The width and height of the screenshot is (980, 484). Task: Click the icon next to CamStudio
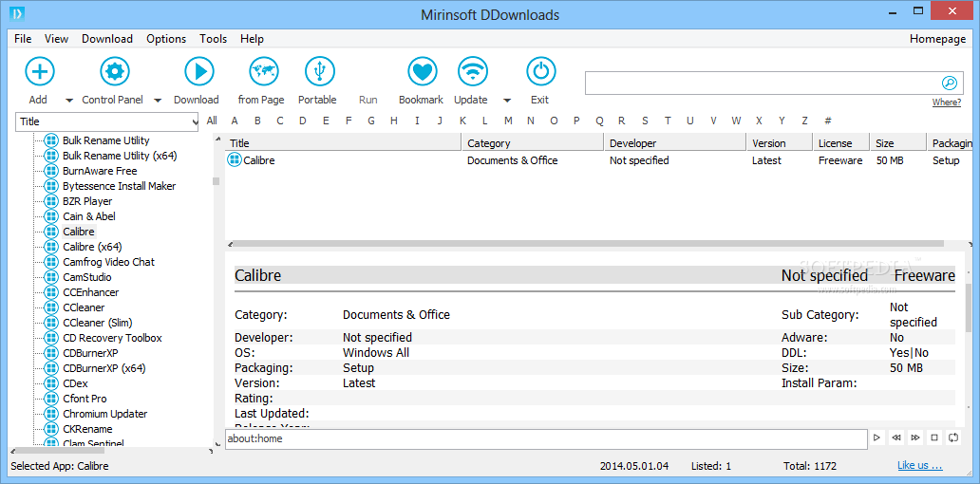[52, 277]
